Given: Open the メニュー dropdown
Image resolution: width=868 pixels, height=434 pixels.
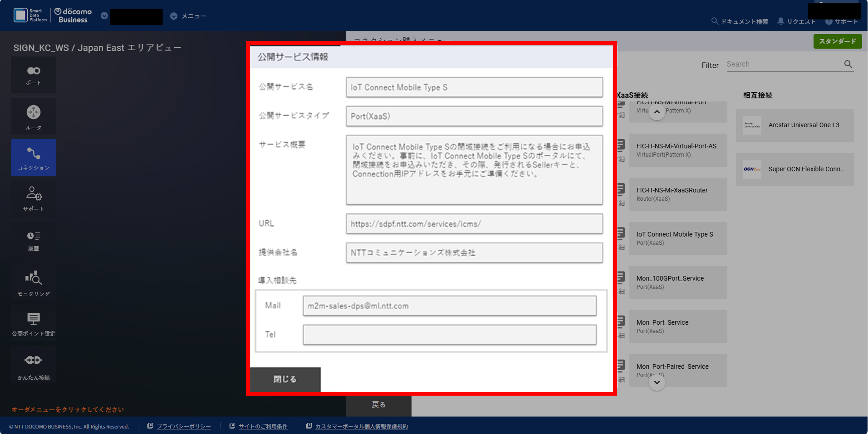Looking at the screenshot, I should click(x=188, y=16).
